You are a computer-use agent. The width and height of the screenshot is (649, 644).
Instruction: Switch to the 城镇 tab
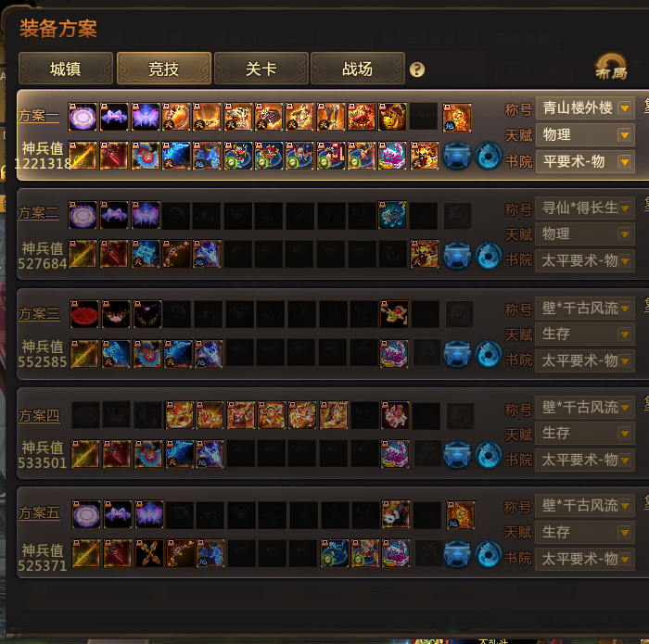66,69
